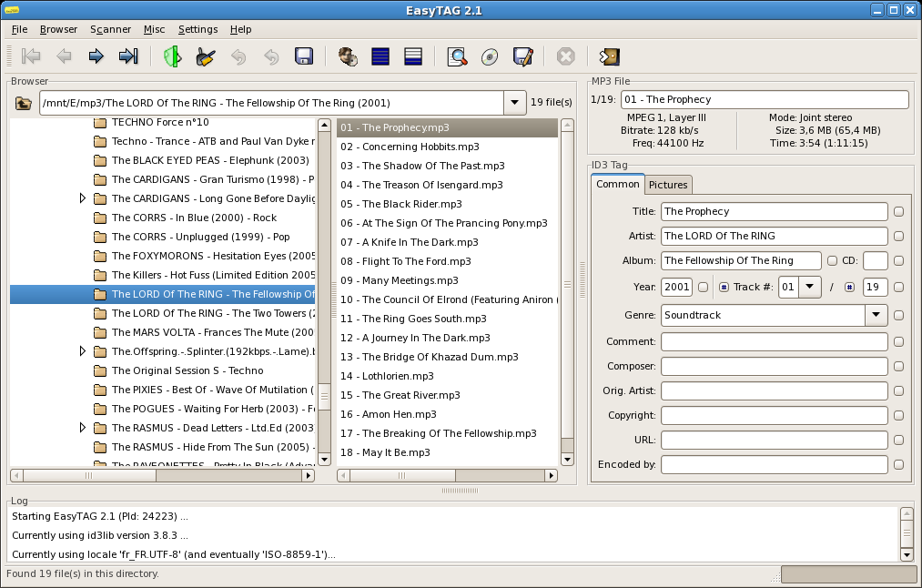
Task: Open the Find Files search icon
Action: pyautogui.click(x=455, y=56)
